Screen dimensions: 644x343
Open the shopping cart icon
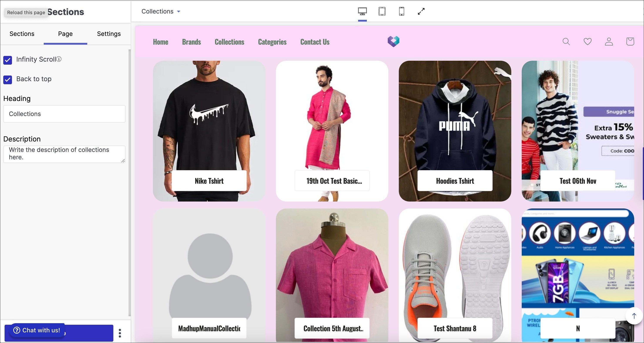(x=630, y=42)
